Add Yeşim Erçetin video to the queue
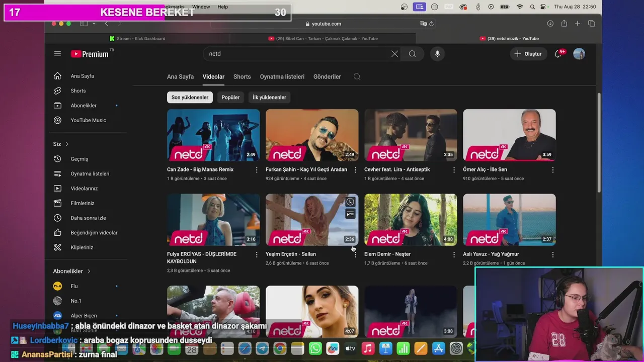644x362 pixels. tap(350, 214)
